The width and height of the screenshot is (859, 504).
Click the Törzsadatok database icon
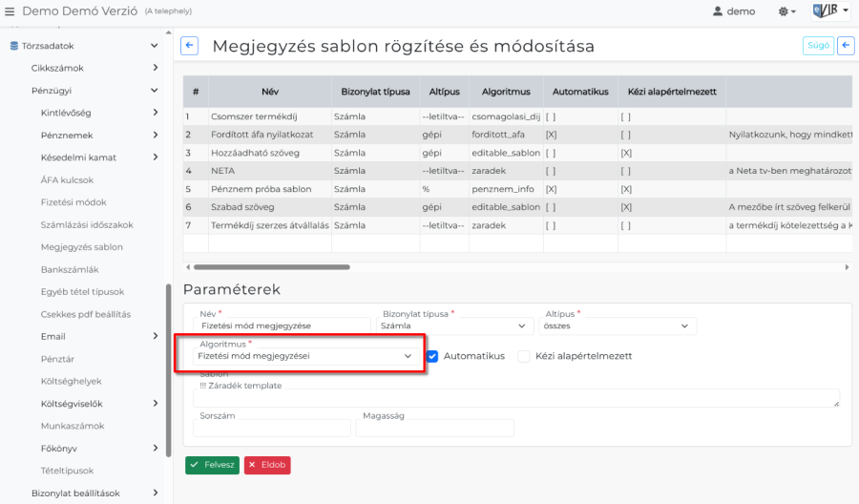pyautogui.click(x=14, y=46)
